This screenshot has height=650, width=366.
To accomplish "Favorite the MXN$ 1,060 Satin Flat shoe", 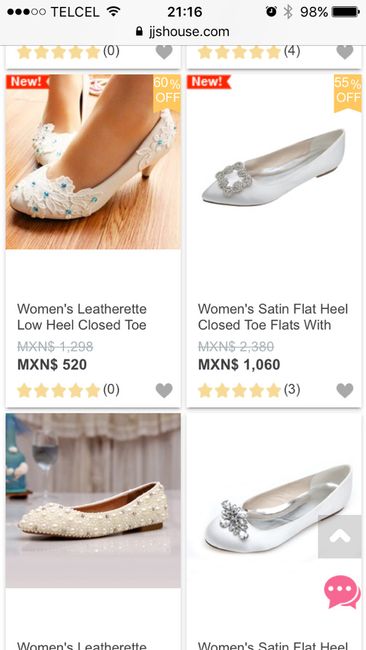I will pyautogui.click(x=345, y=390).
